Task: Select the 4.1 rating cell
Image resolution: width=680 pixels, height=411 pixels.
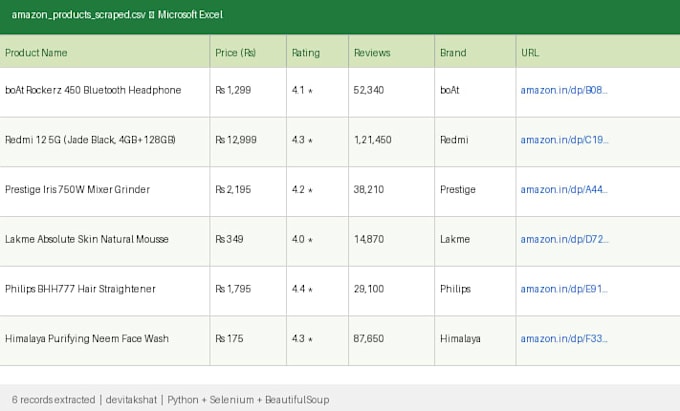Action: point(317,92)
